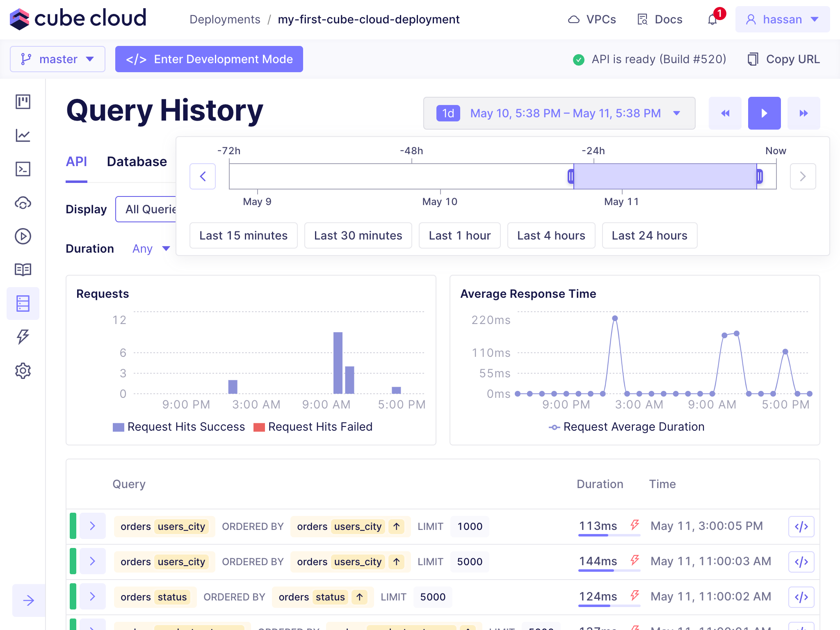The width and height of the screenshot is (840, 630).
Task: Open the Playground play-circle sidebar icon
Action: point(23,236)
